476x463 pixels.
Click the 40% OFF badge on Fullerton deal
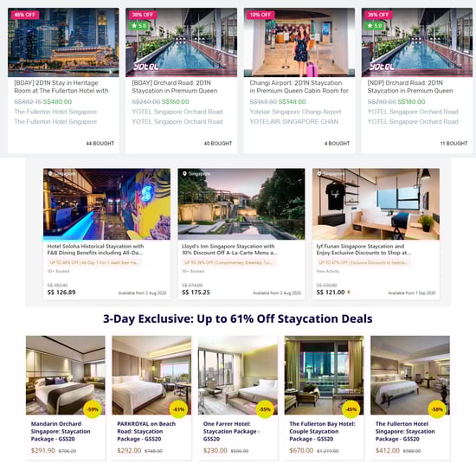(x=25, y=15)
